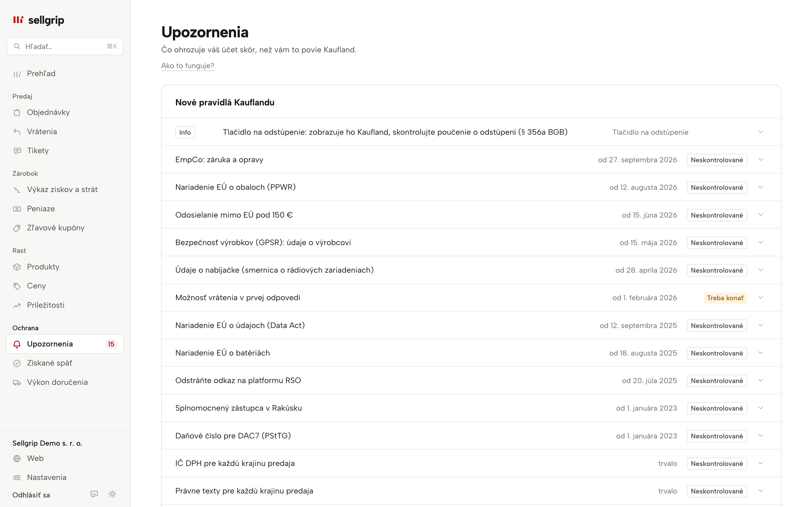Toggle the sun theme icon
The image size is (812, 507).
pos(112,494)
